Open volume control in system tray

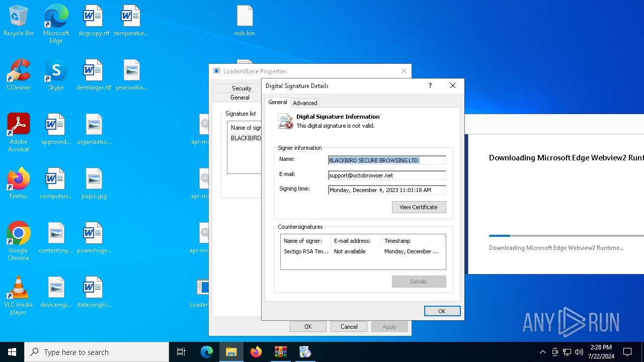click(x=579, y=352)
